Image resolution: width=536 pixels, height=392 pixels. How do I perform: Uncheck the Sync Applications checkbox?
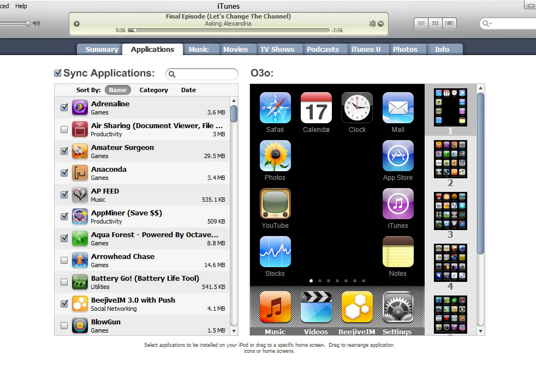click(x=57, y=72)
